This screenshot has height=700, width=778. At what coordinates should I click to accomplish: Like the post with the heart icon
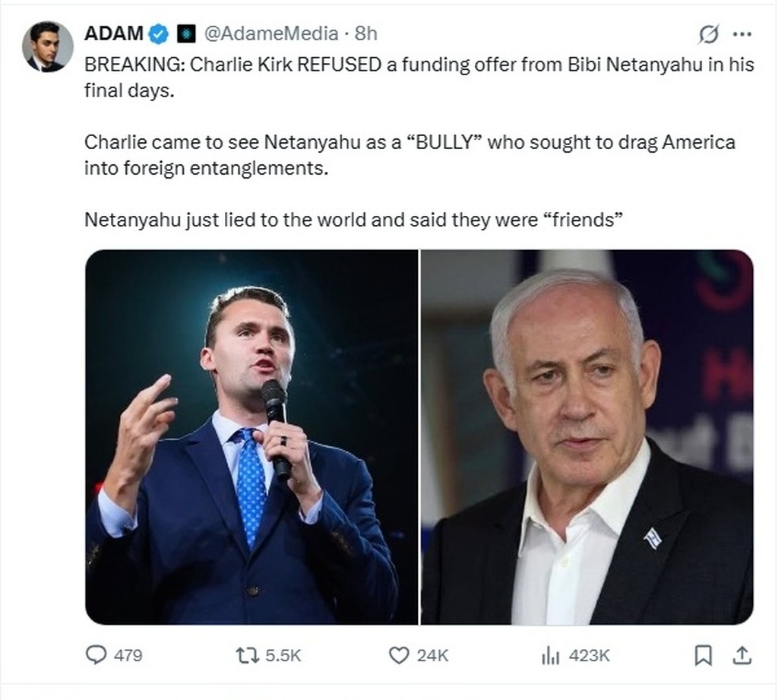point(399,654)
